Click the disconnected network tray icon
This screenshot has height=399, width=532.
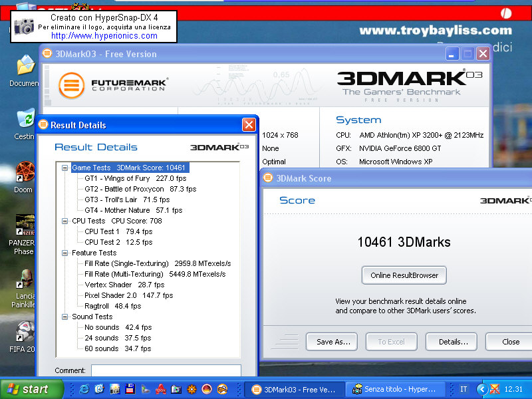click(495, 389)
